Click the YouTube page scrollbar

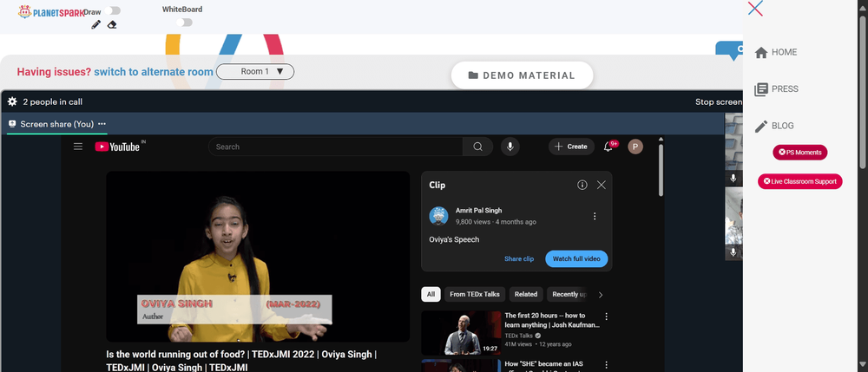(661, 170)
